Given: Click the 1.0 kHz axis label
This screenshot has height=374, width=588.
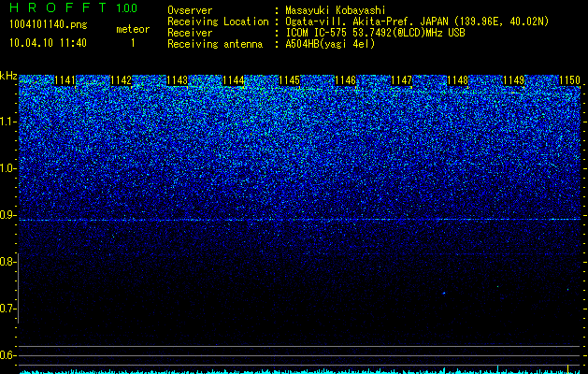Looking at the screenshot, I should coord(7,169).
